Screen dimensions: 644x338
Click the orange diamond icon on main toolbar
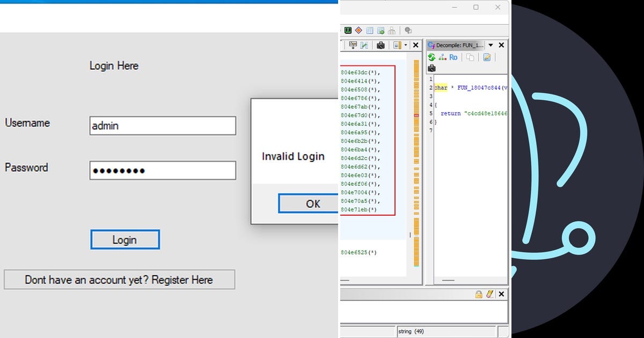[x=358, y=30]
